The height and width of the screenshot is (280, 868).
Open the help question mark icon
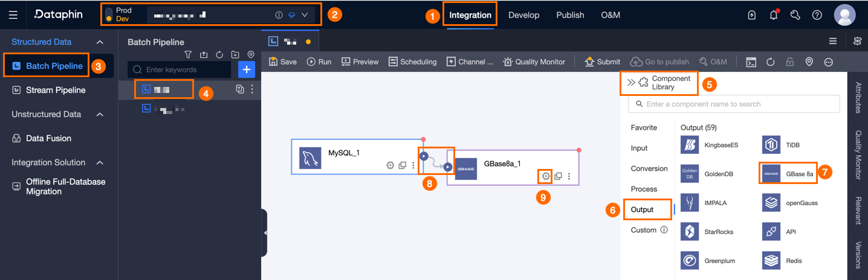(817, 15)
